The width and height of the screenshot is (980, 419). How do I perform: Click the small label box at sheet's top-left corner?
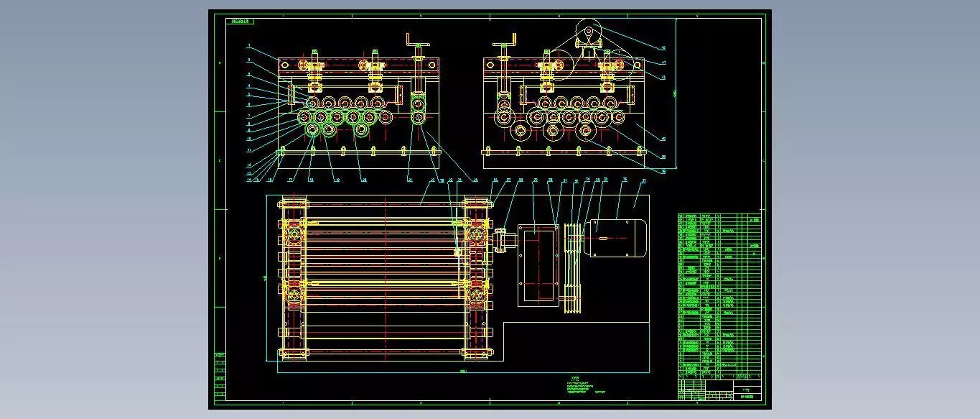coord(241,22)
